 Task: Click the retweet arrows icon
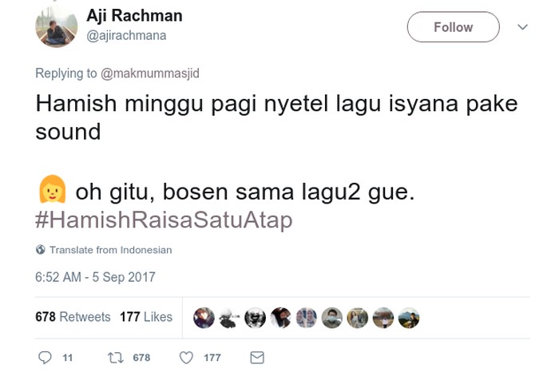click(114, 358)
